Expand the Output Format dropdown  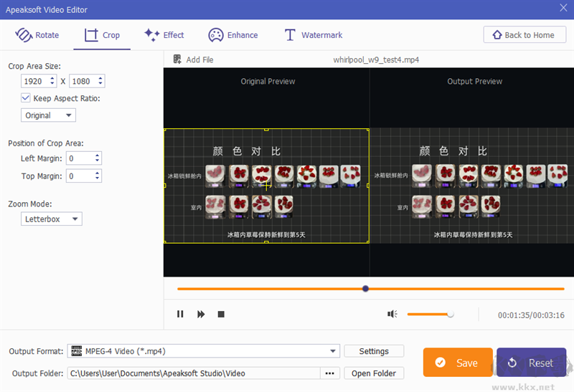(x=333, y=351)
